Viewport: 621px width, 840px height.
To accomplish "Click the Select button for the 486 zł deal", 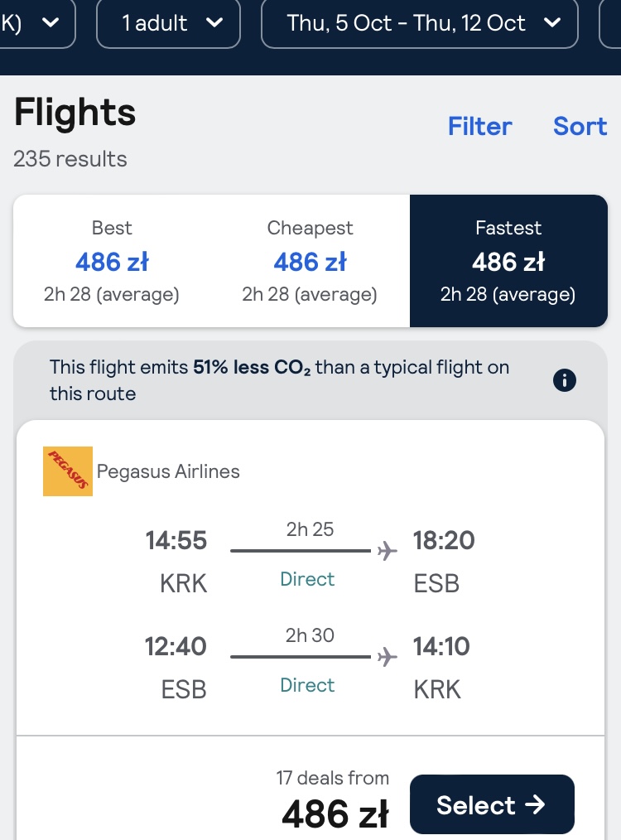I will [x=492, y=804].
